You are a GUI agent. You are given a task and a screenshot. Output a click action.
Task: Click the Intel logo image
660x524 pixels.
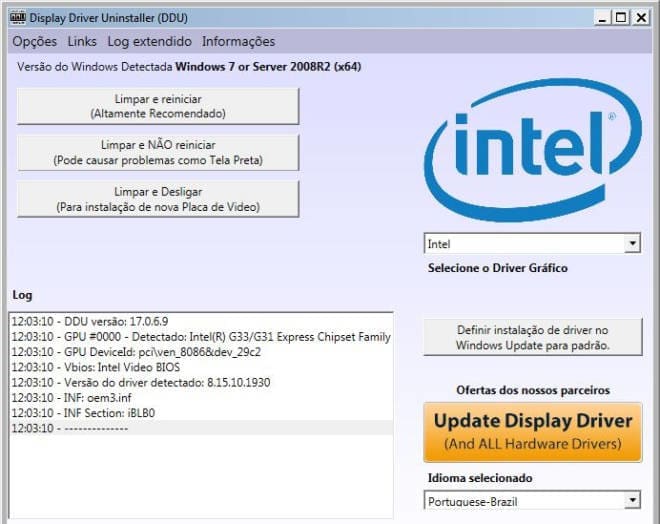click(x=533, y=149)
